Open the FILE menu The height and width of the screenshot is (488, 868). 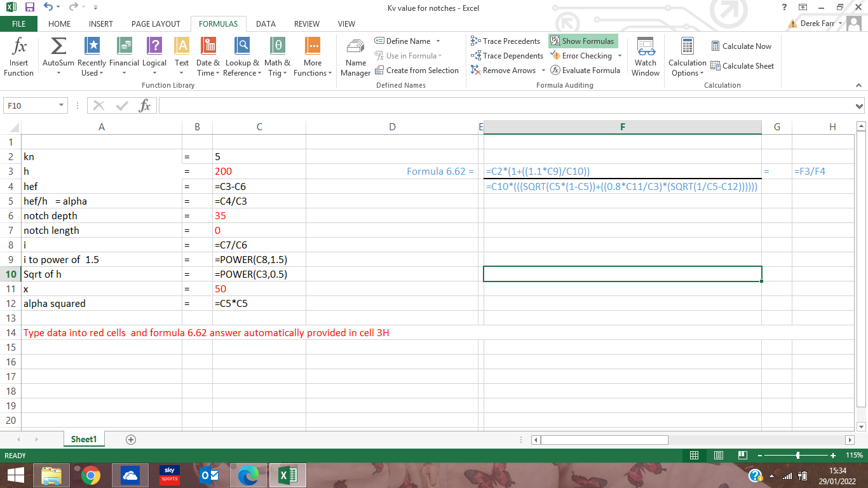click(19, 24)
